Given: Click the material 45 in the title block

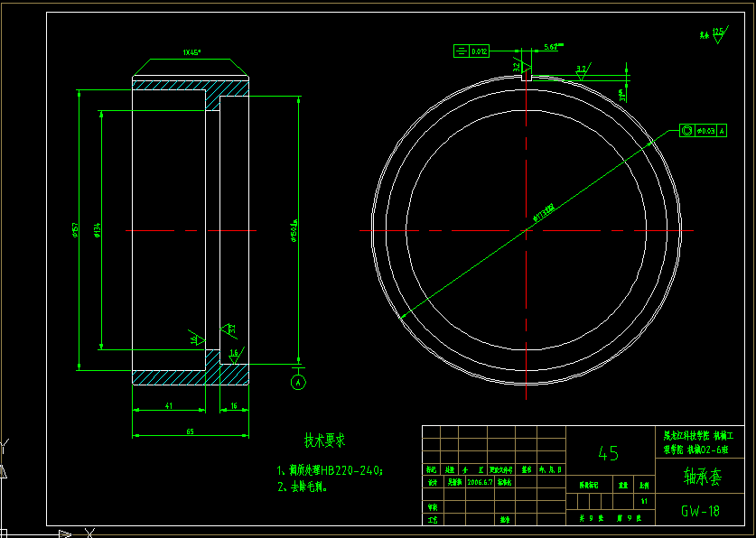Looking at the screenshot, I should (609, 453).
